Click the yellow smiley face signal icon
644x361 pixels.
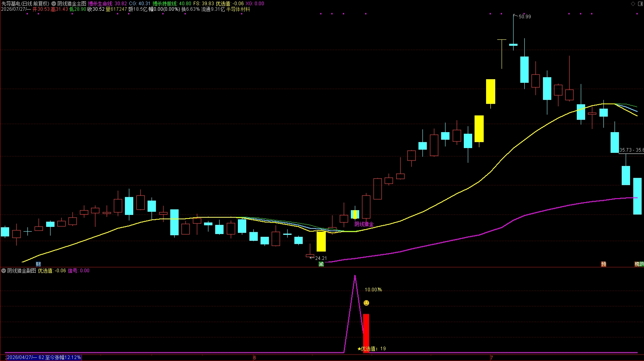(x=366, y=303)
